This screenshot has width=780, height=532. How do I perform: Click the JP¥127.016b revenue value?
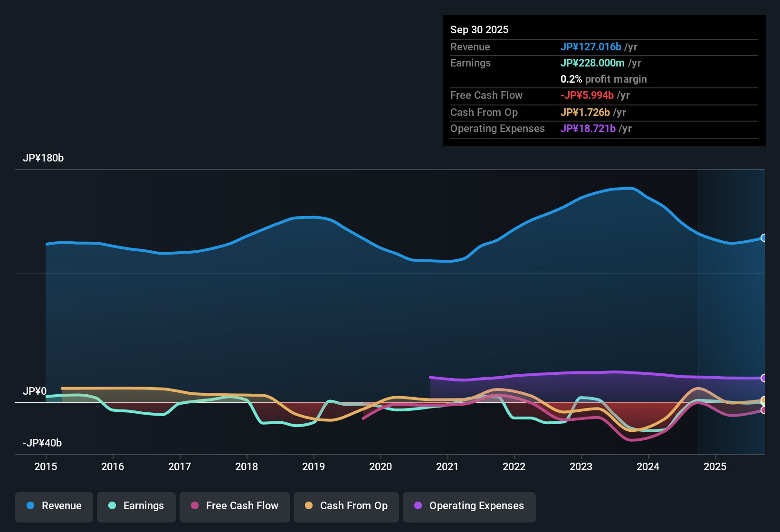pyautogui.click(x=591, y=47)
